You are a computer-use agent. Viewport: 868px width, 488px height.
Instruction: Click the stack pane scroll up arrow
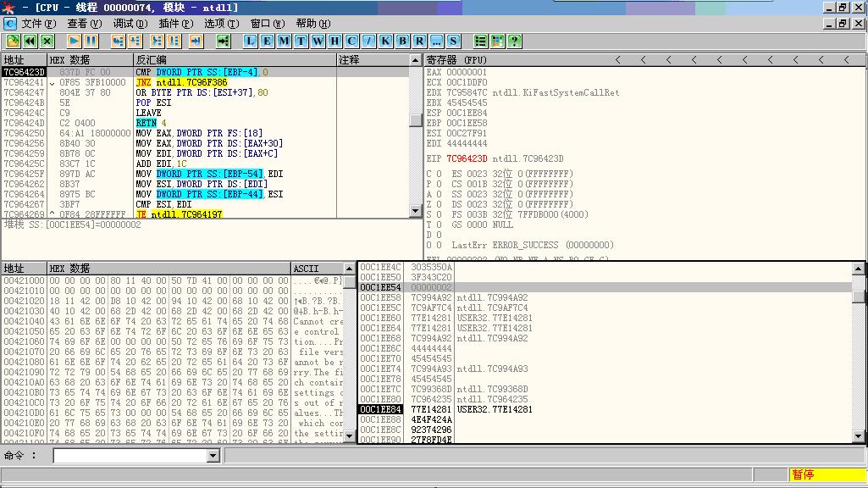[858, 269]
